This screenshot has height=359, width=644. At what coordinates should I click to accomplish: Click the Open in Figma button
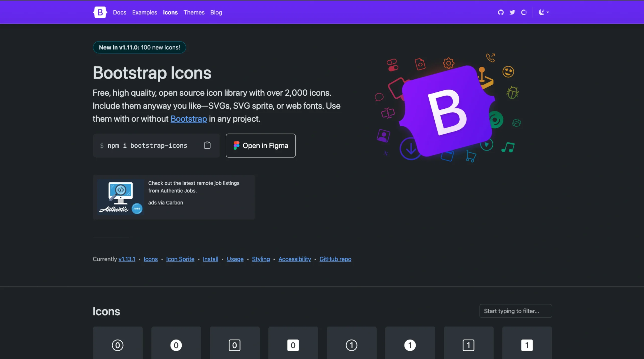[261, 145]
